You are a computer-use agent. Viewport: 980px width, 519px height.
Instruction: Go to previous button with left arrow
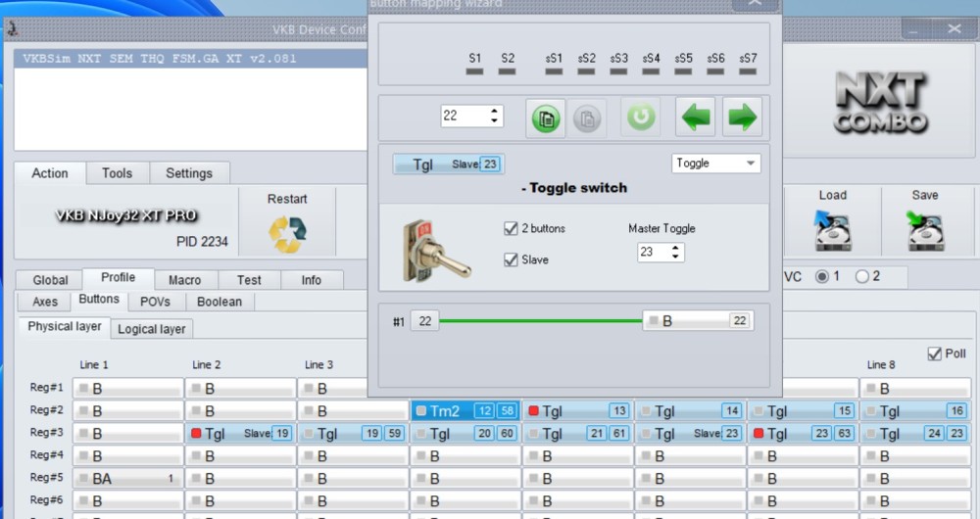pyautogui.click(x=695, y=117)
